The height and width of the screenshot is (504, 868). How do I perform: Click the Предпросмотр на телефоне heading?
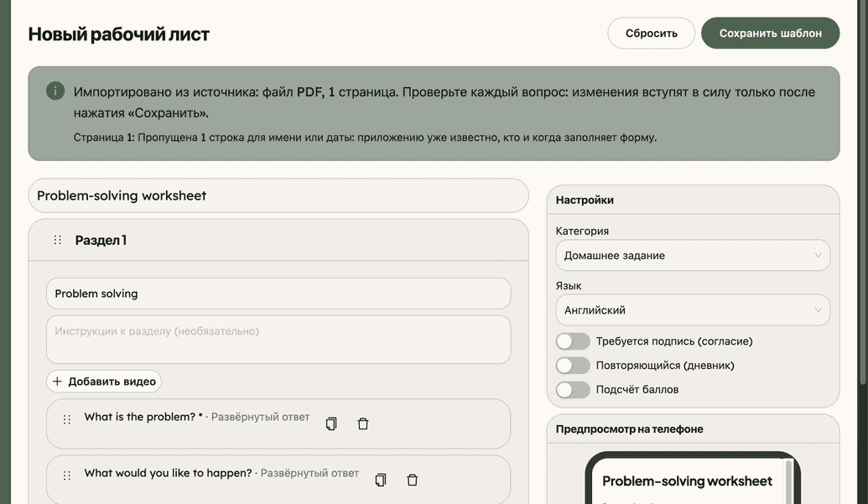(630, 429)
